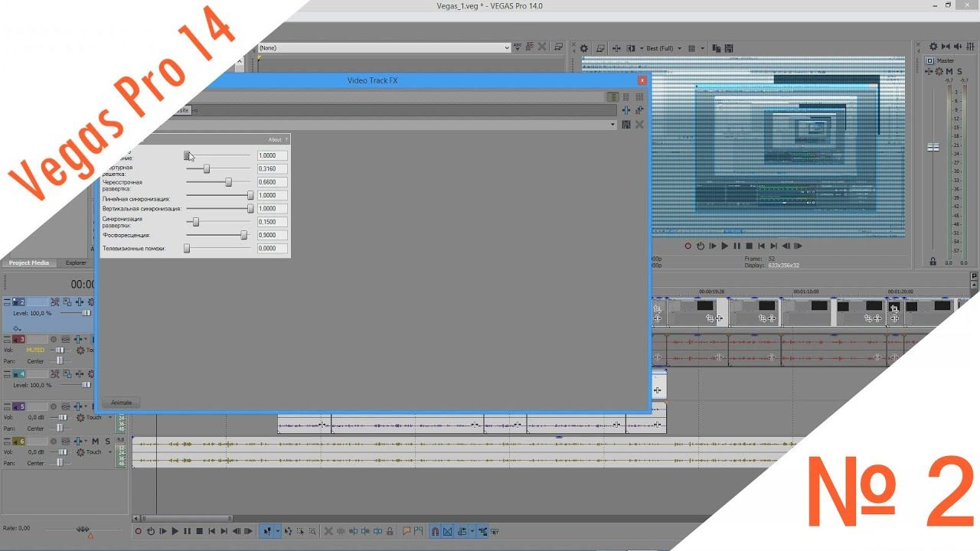Select the Normal Edit tool

point(267,531)
